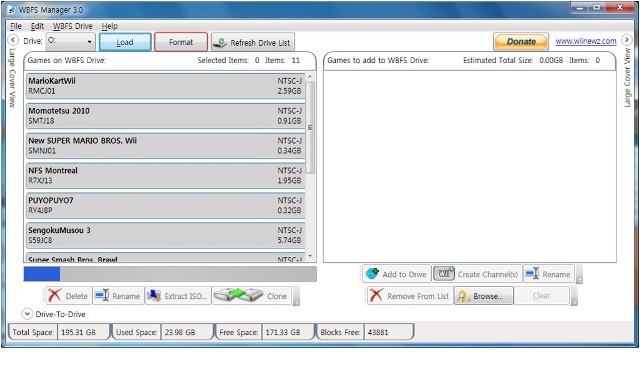
Task: Click the Games on WBFS Drive label
Action: (67, 60)
